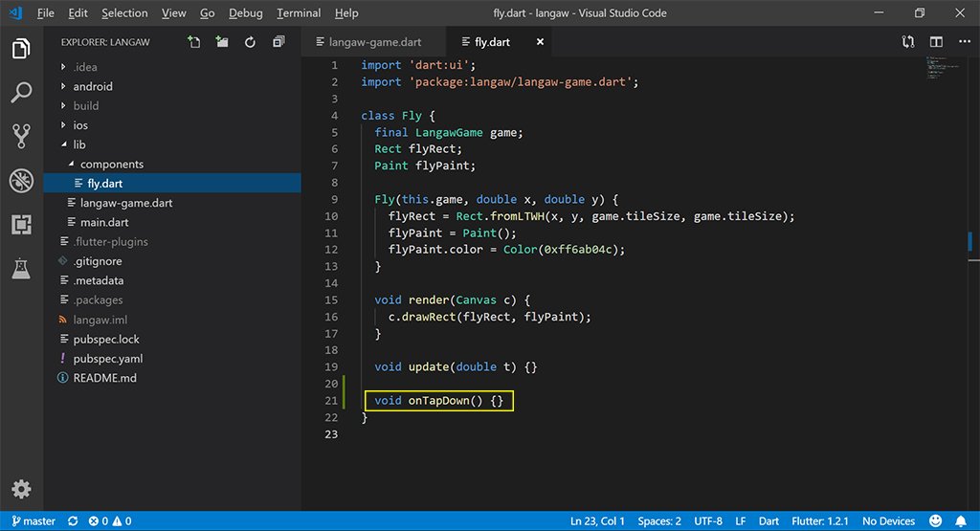Collapse all folders in Explorer
This screenshot has width=980, height=531.
tap(278, 42)
